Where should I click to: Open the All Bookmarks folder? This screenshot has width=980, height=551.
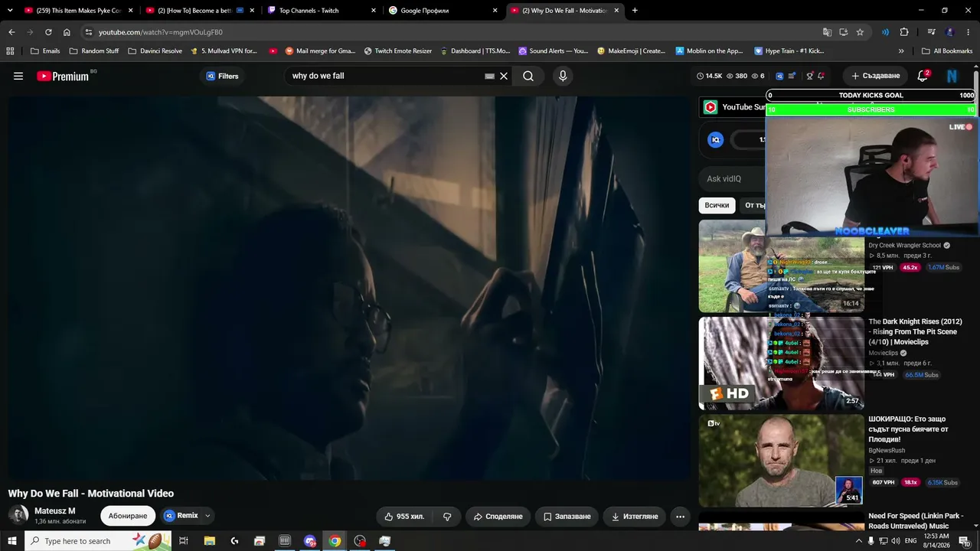(947, 51)
